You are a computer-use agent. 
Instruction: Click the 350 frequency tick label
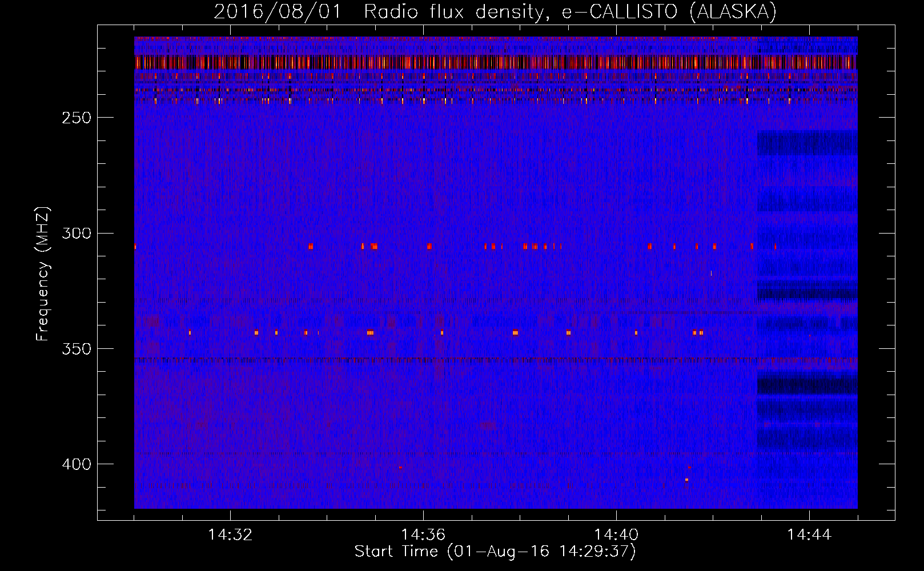coord(76,348)
